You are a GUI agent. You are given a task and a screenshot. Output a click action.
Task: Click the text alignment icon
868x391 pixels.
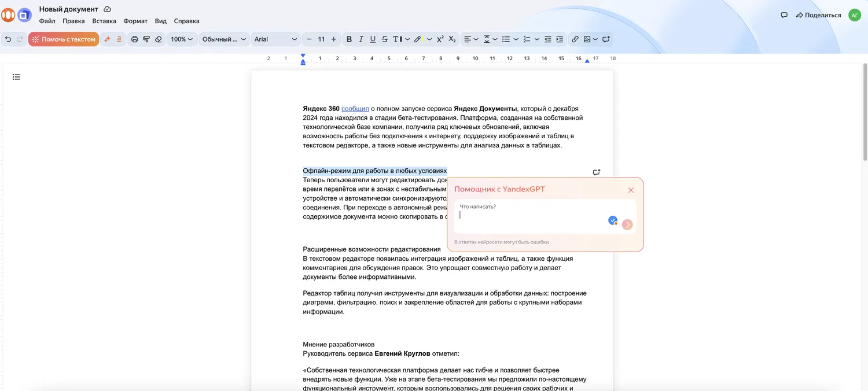[468, 39]
